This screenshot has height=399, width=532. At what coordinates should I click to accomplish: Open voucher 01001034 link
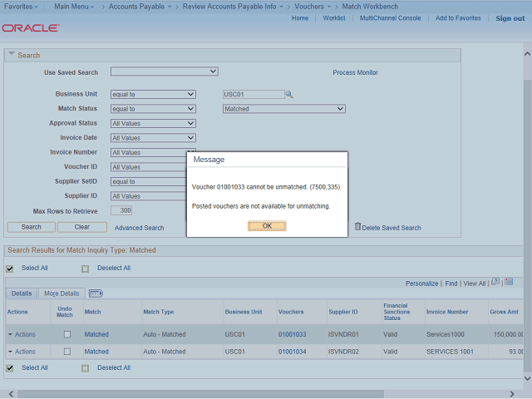pyautogui.click(x=292, y=352)
